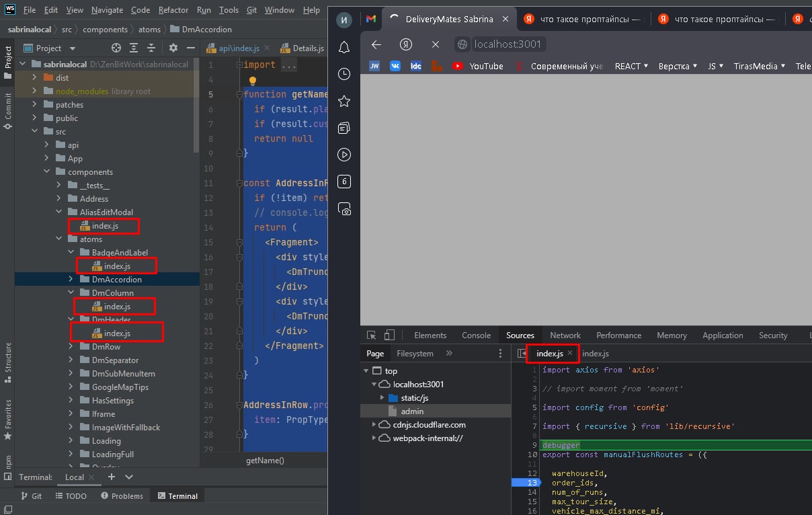Click the video play icon in browser sidebar

coord(344,155)
